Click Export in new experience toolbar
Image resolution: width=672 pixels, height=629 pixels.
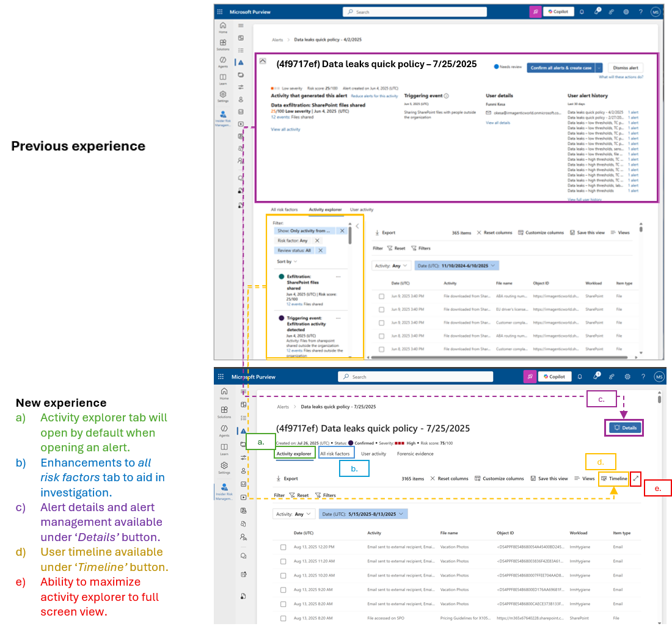287,479
